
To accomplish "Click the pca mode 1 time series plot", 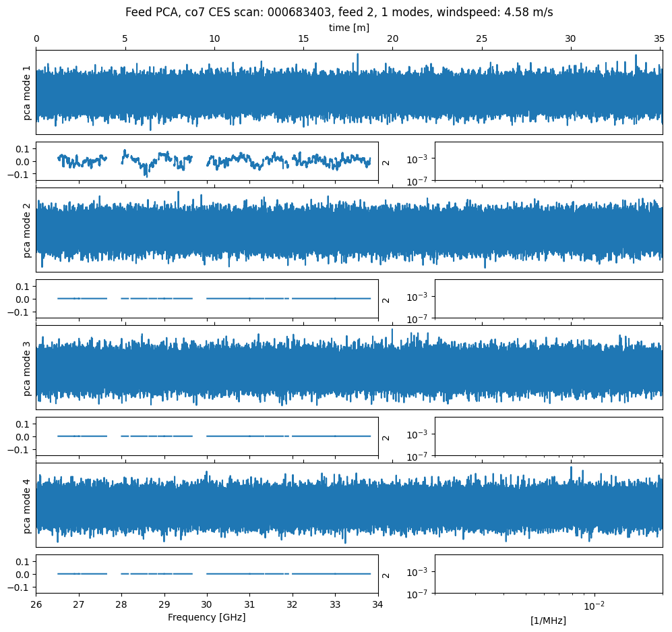I will [348, 92].
